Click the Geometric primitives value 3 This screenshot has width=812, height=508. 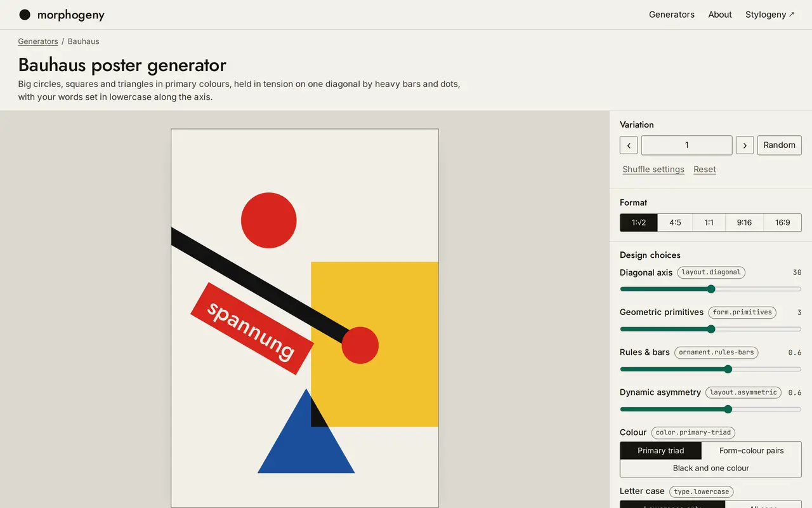(x=799, y=312)
